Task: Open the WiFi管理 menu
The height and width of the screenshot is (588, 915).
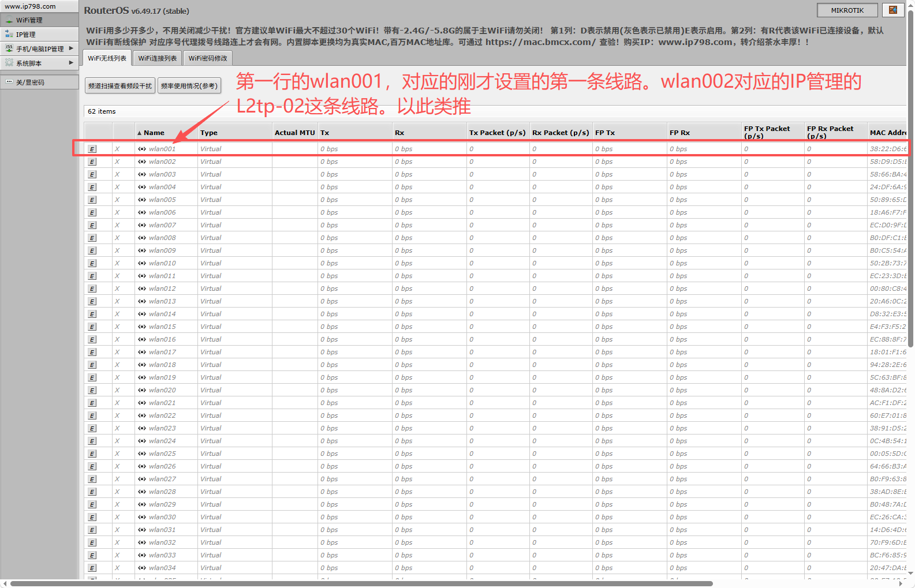Action: pyautogui.click(x=39, y=20)
